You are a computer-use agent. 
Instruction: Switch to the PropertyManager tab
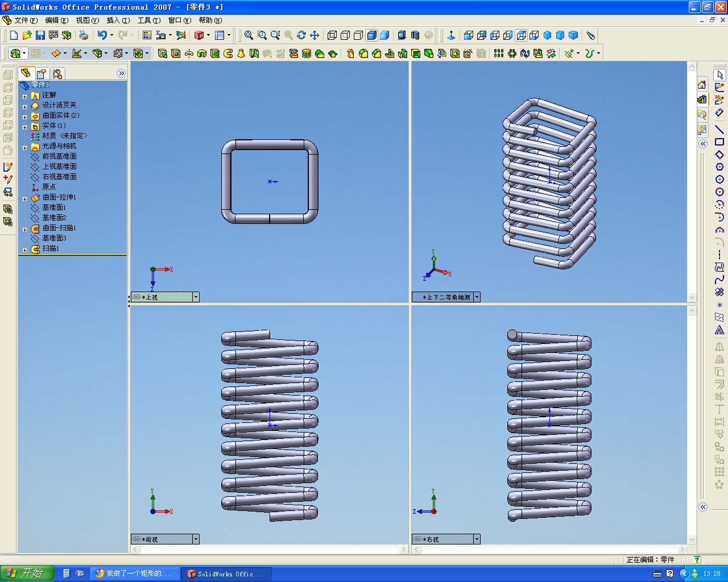click(42, 74)
